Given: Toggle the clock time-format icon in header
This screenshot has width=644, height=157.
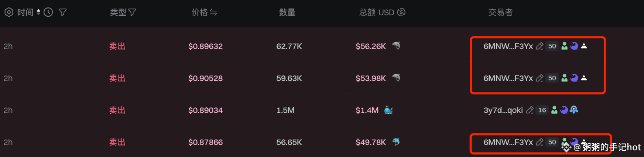Looking at the screenshot, I should 48,12.
